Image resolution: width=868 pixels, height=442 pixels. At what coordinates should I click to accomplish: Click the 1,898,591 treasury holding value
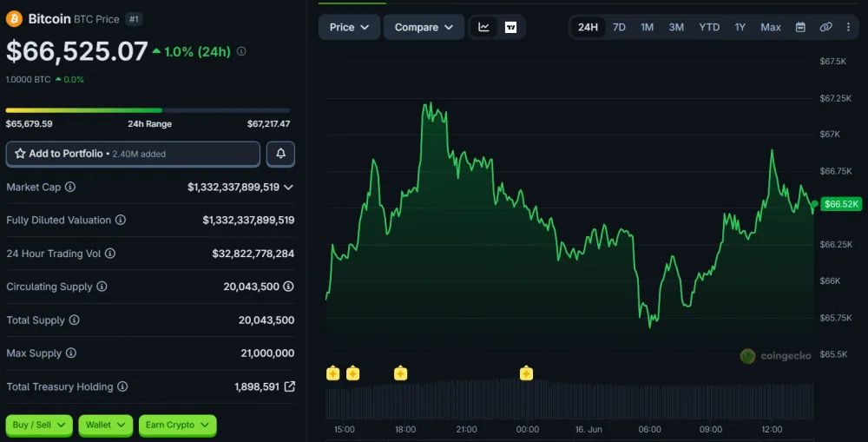click(257, 386)
